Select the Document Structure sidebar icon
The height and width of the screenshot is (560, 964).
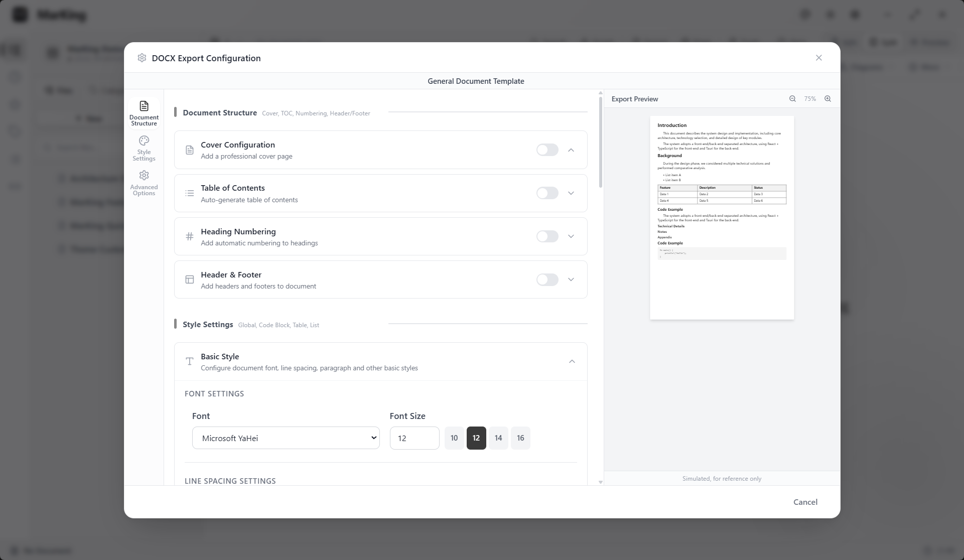click(144, 112)
